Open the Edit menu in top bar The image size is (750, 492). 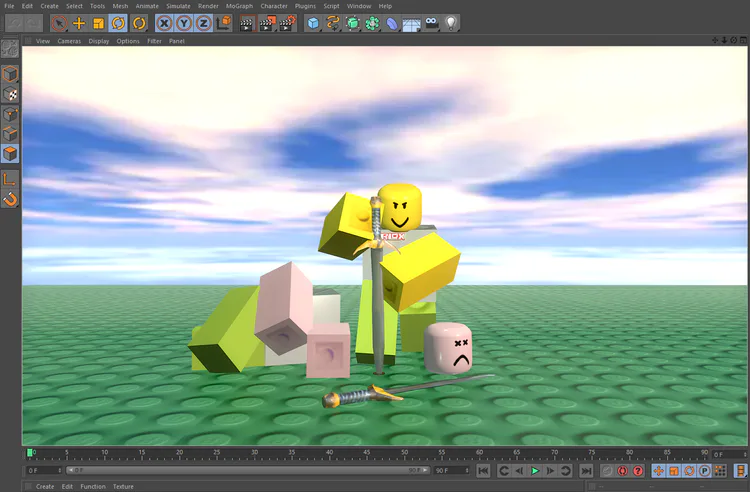point(27,6)
